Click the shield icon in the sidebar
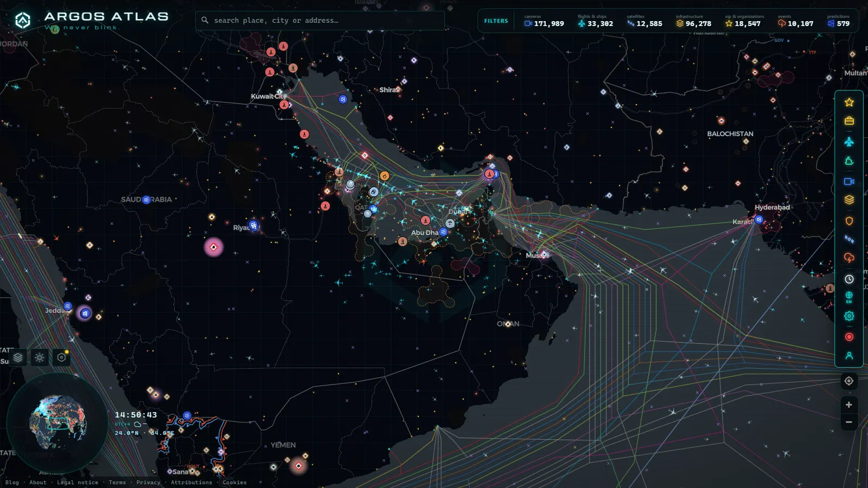Screen dimensions: 868x488 pyautogui.click(x=849, y=221)
